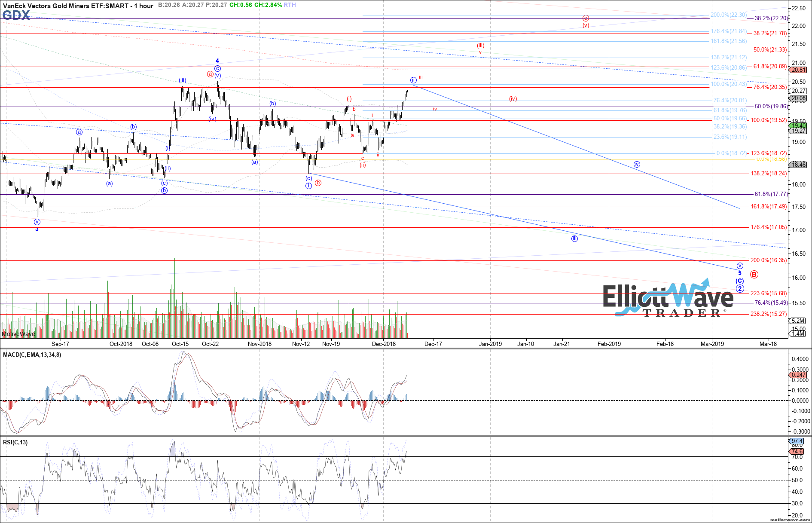Screen dimensions: 812x523
Task: Select the 50.0%(21.33) retracement label
Action: [770, 50]
